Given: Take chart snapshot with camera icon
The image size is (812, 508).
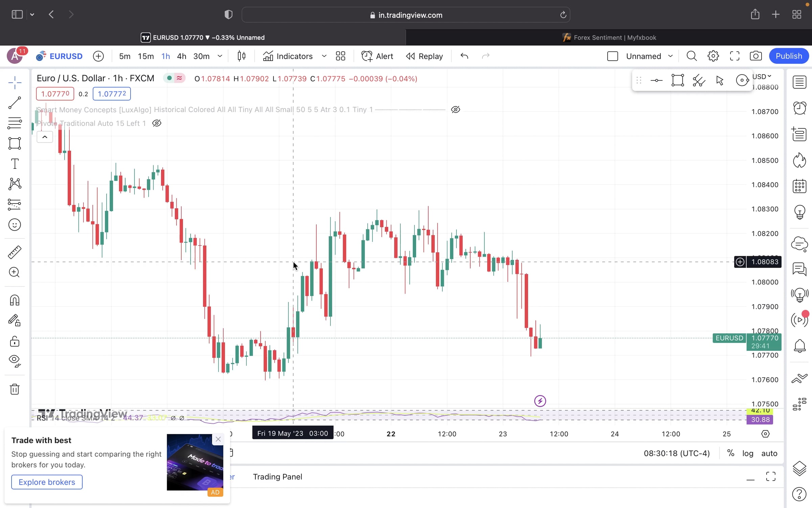Looking at the screenshot, I should pos(755,56).
